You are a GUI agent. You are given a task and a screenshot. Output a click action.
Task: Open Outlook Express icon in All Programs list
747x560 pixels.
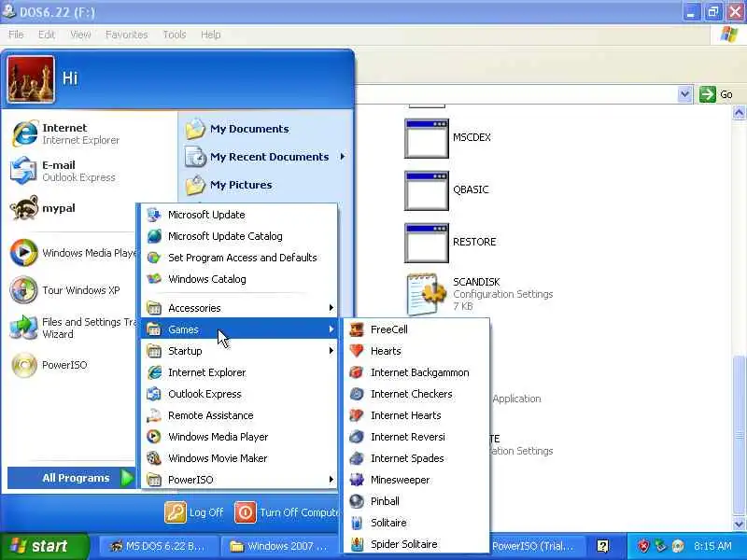[154, 394]
